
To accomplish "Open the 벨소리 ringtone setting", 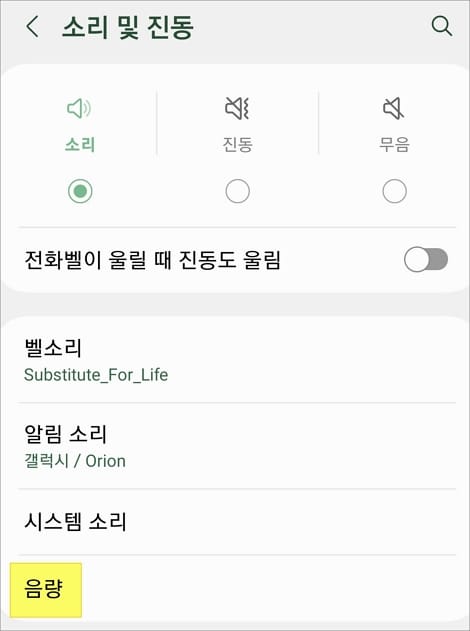I will [x=237, y=360].
